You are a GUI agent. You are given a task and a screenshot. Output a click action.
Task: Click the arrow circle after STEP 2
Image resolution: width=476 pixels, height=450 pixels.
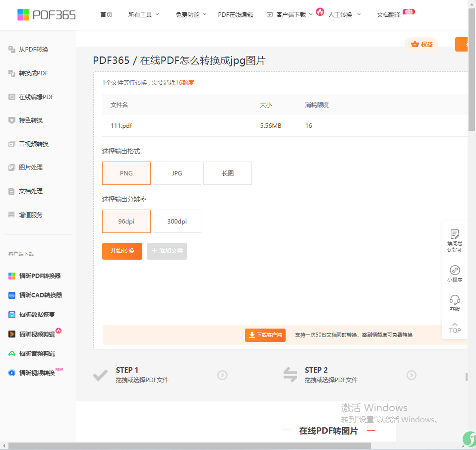412,375
